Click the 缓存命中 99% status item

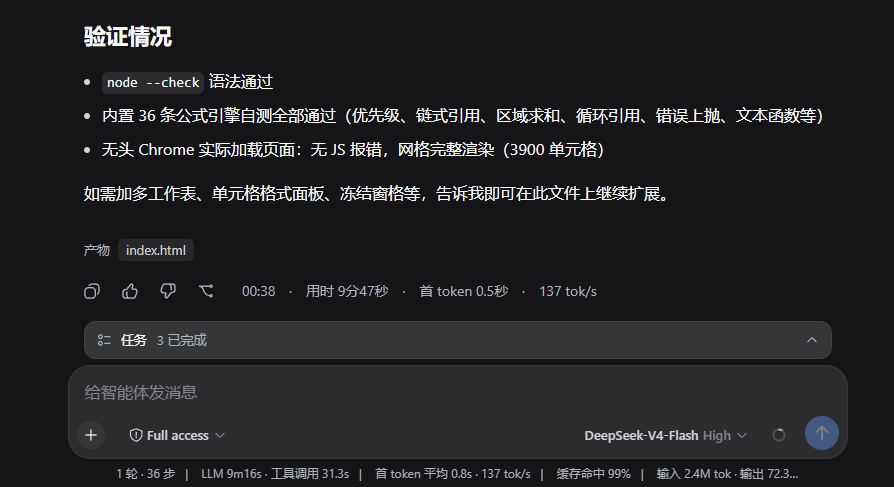(594, 474)
